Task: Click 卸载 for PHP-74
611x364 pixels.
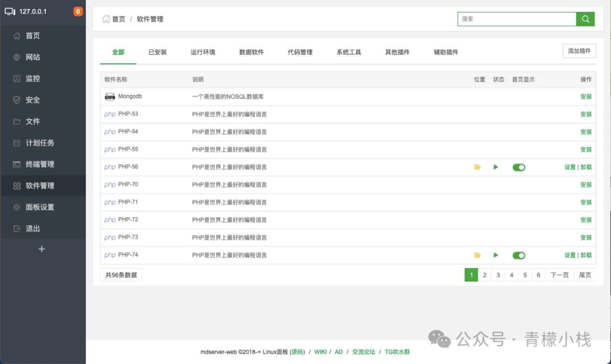Action: pyautogui.click(x=586, y=255)
